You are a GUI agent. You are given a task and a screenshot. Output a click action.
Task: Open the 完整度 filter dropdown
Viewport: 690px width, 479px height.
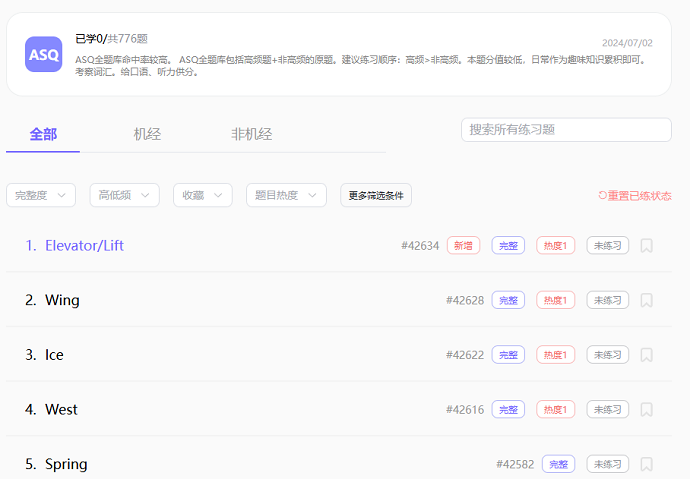(41, 195)
